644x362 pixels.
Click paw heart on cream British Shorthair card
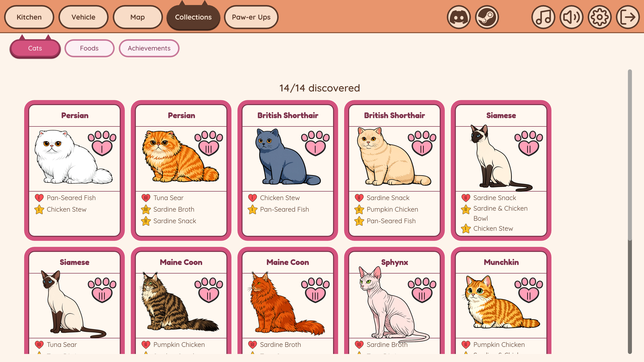[x=422, y=143]
